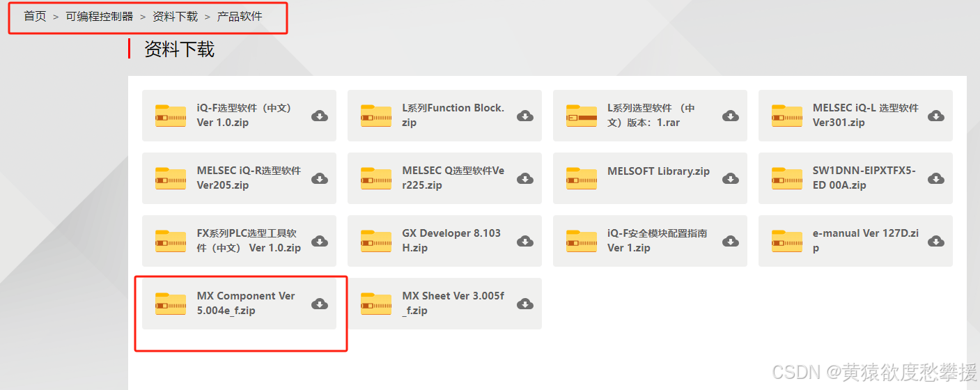Click zip folder icon of MELSEC Q选型软件
The width and height of the screenshot is (980, 390).
click(376, 178)
